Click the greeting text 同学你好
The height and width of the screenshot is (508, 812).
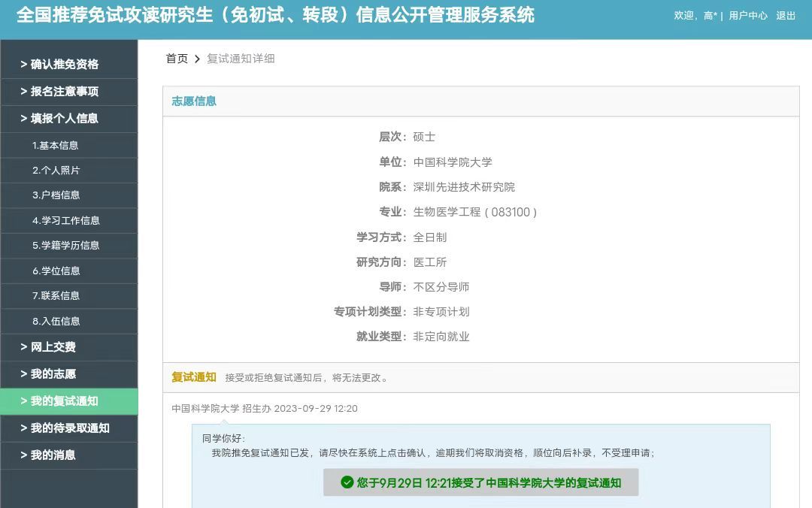(224, 439)
